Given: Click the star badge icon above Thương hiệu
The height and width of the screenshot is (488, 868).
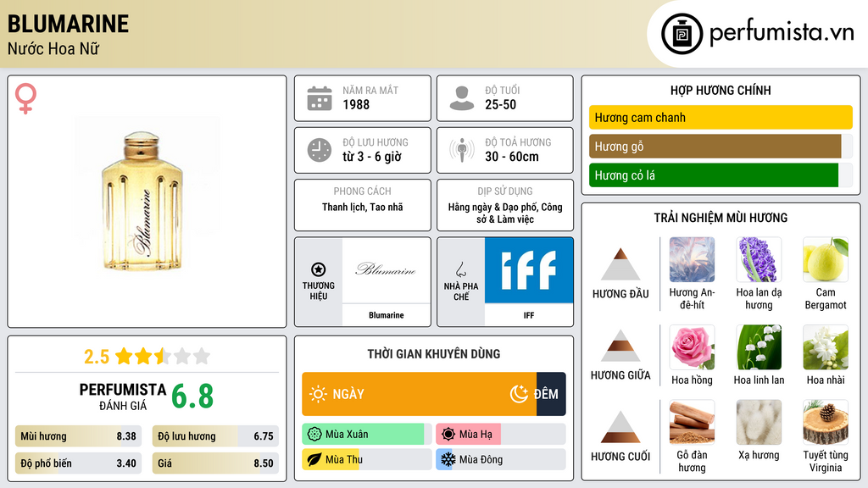Looking at the screenshot, I should tap(319, 269).
